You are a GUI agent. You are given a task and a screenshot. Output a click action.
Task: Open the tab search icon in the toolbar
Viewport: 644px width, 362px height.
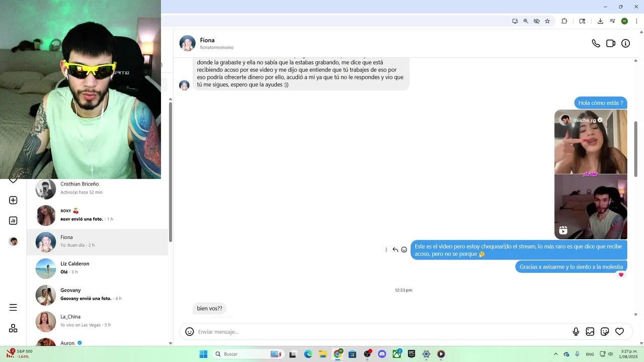pos(582,21)
